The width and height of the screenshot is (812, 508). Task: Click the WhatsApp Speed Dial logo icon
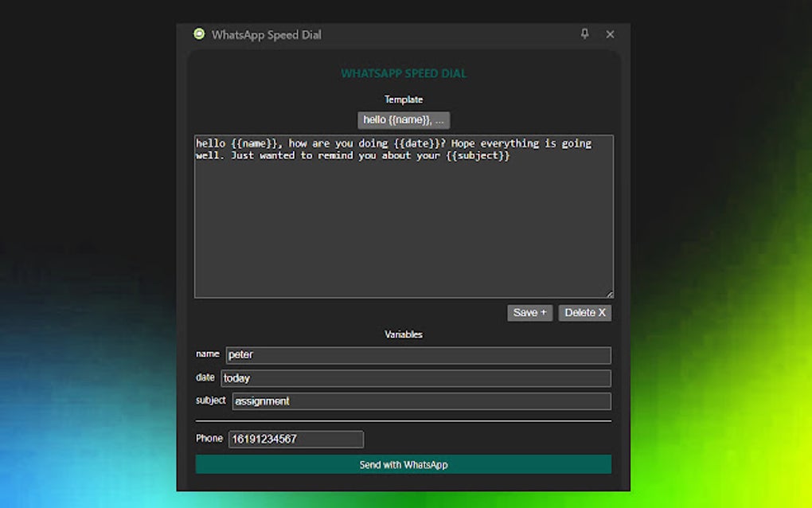197,34
